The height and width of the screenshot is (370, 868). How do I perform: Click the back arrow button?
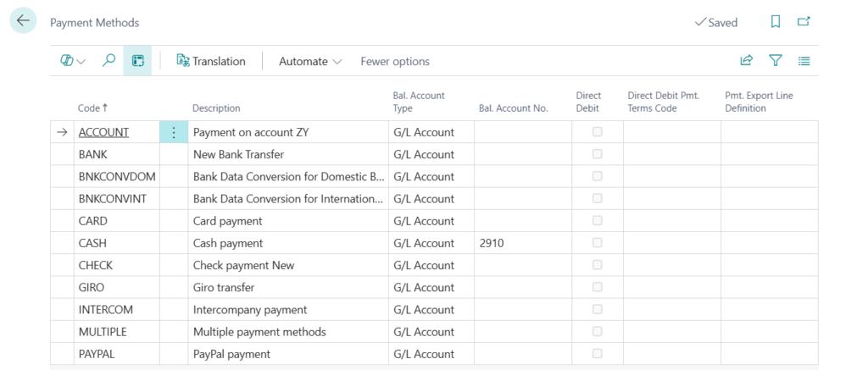23,21
